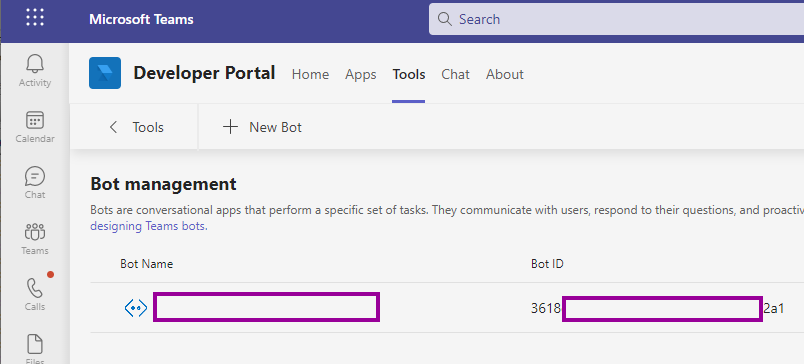Click the Developer Portal heading
Image resolution: width=804 pixels, height=364 pixels.
[x=204, y=73]
